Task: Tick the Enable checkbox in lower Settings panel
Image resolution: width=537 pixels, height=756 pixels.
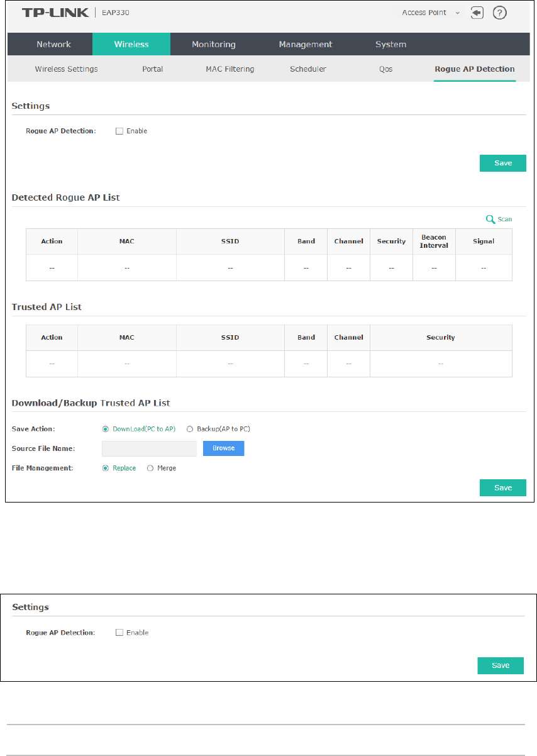Action: click(119, 633)
